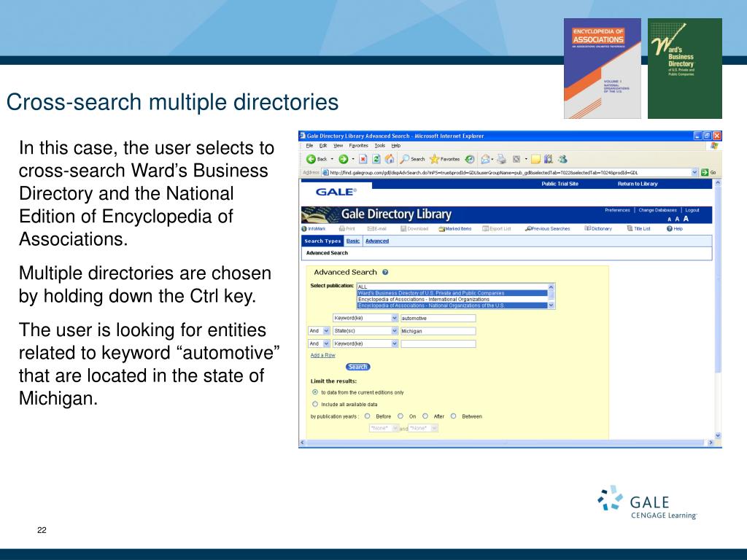Open the IE Search magnifier toolbar button
The height and width of the screenshot is (560, 747).
pyautogui.click(x=412, y=159)
